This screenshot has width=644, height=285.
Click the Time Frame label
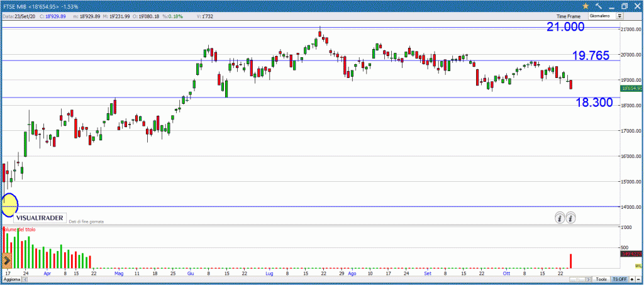[569, 16]
